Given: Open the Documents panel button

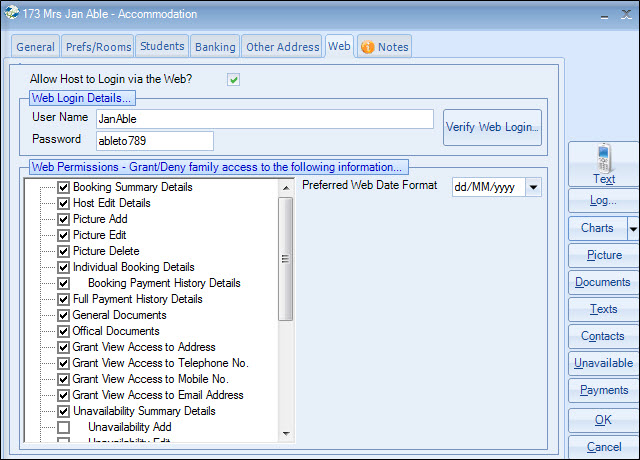Looking at the screenshot, I should click(603, 282).
